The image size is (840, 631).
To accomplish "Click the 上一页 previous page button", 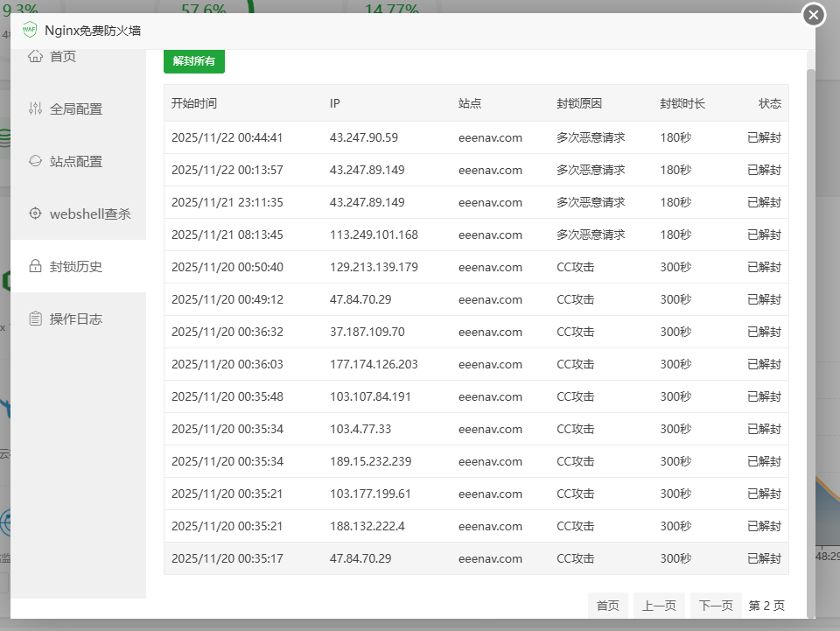I will (659, 606).
